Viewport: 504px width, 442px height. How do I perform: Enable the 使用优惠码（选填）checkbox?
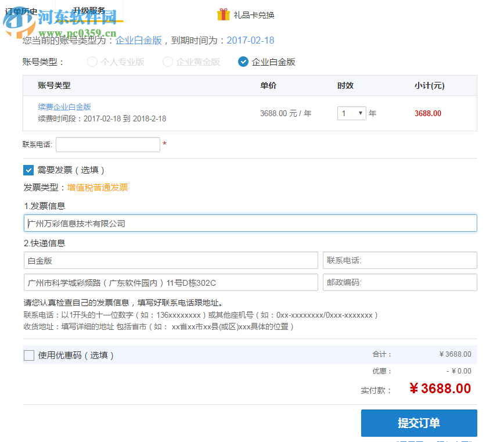click(28, 355)
